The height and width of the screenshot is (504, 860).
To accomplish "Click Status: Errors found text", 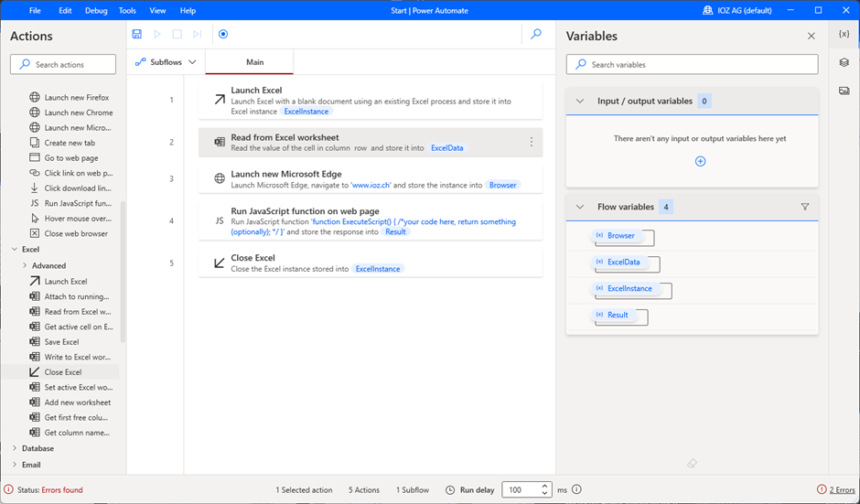I will pos(50,489).
